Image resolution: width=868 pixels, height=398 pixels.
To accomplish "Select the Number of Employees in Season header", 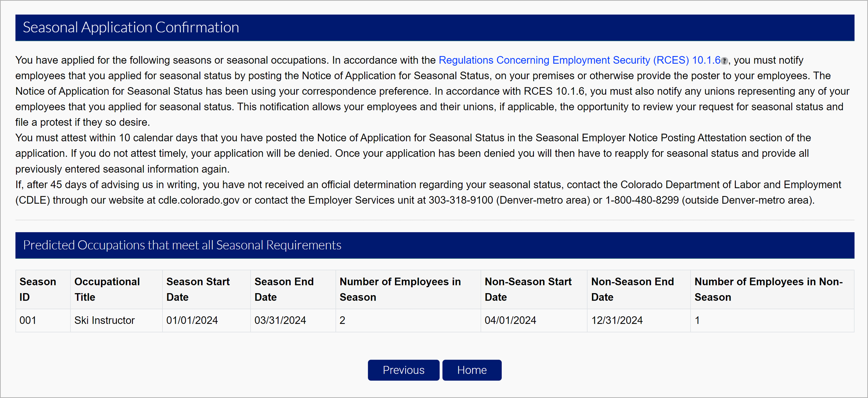I will coord(400,289).
